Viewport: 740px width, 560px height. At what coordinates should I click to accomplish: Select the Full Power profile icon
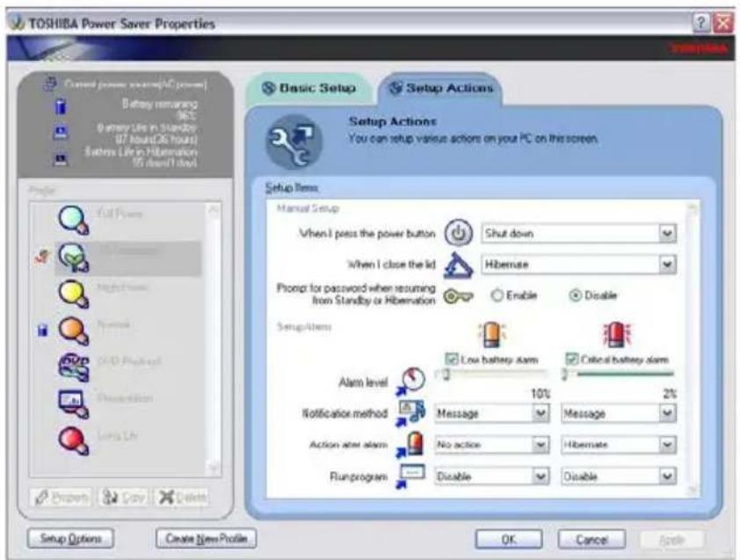tap(74, 220)
